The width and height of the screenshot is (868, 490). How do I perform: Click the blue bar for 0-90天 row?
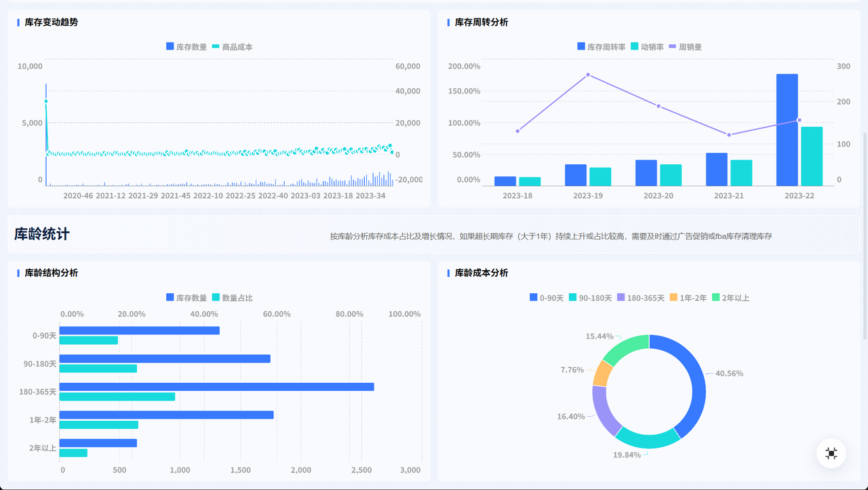(140, 331)
